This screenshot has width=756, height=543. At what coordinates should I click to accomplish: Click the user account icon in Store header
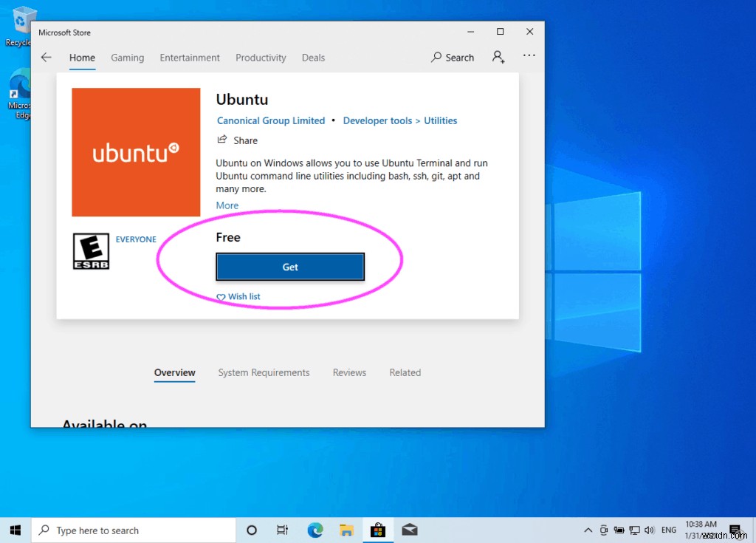498,57
